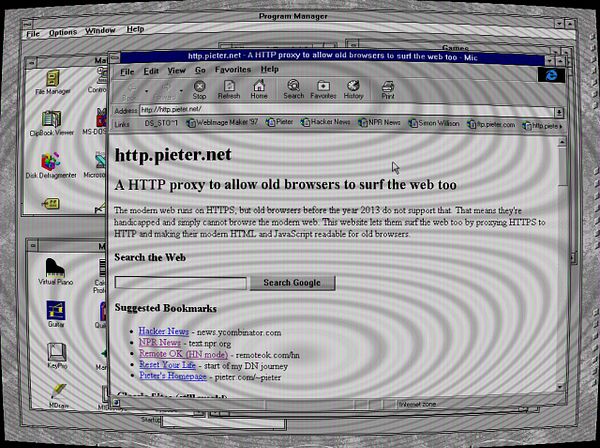Follow the Hacker News bookmark link
This screenshot has width=600, height=448.
pyautogui.click(x=163, y=331)
